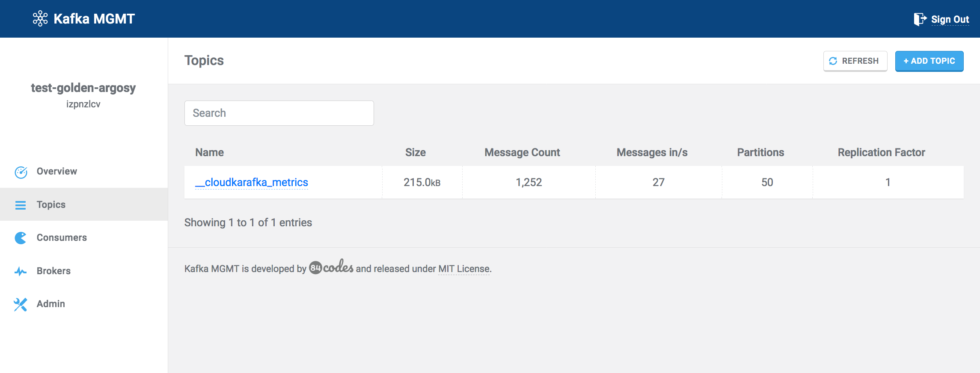Viewport: 980px width, 373px height.
Task: Select Topics in the sidebar
Action: click(84, 204)
